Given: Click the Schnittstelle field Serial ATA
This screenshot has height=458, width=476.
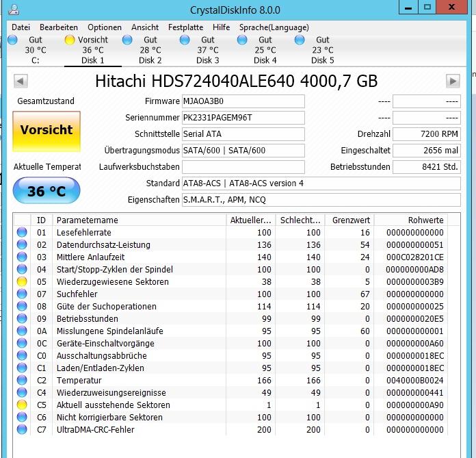Looking at the screenshot, I should coord(243,134).
